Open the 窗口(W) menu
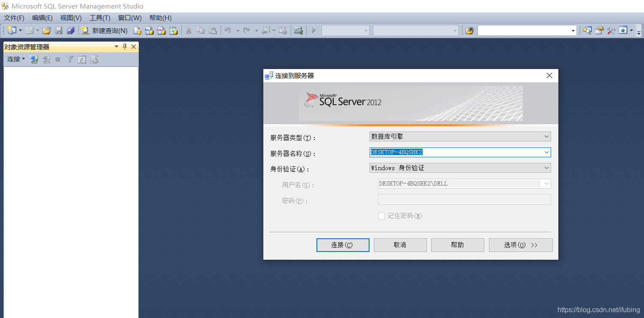 pyautogui.click(x=130, y=18)
